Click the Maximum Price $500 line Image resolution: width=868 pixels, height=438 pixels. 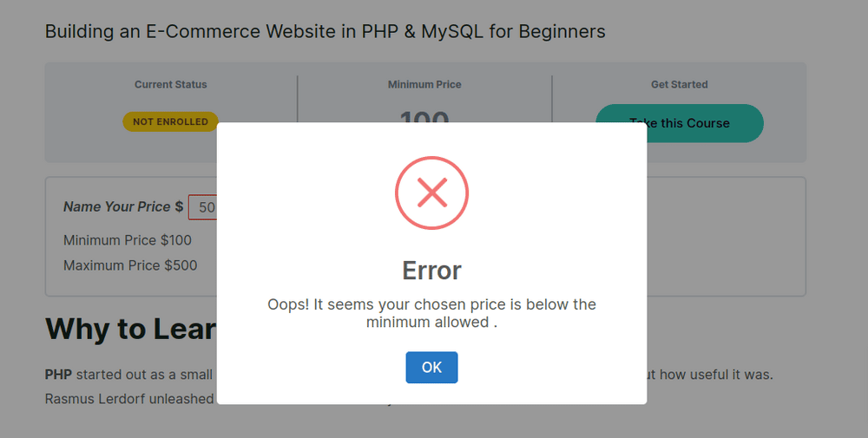pyautogui.click(x=130, y=265)
